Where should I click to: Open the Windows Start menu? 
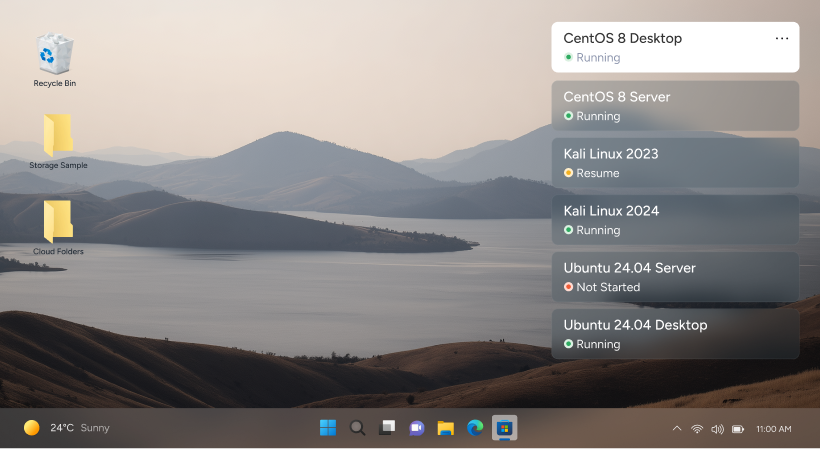pos(328,428)
